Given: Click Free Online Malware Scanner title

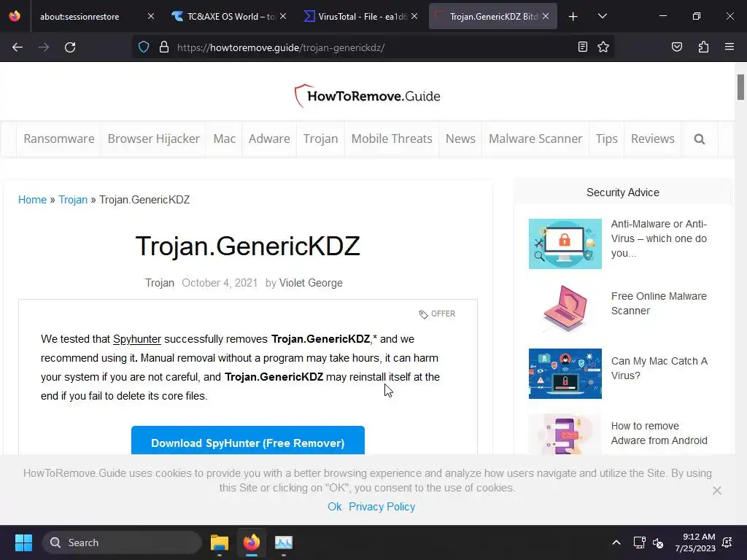Looking at the screenshot, I should point(659,303).
